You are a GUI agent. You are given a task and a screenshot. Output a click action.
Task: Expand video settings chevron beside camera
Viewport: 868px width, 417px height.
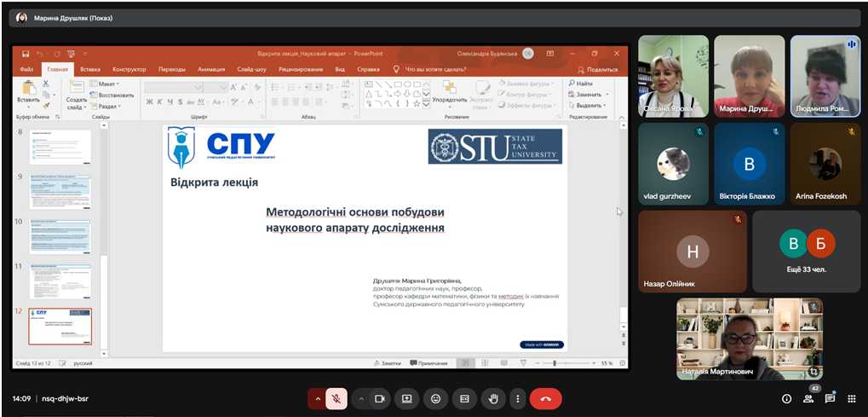pos(361,399)
